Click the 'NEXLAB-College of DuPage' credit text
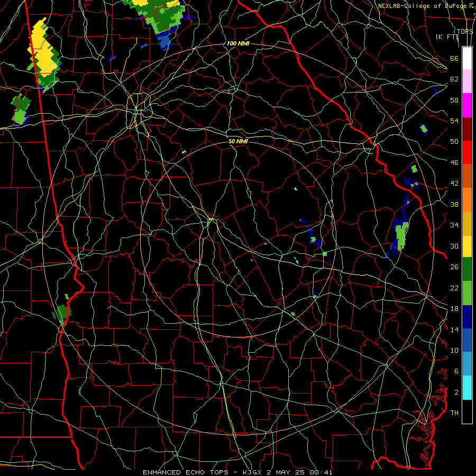This screenshot has height=476, width=476. [423, 6]
